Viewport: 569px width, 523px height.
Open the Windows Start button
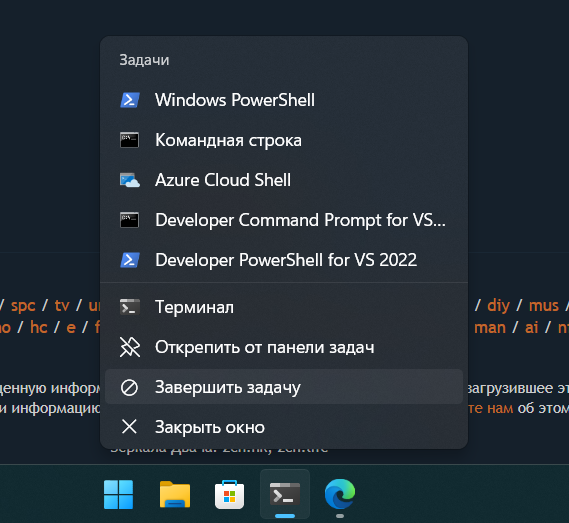click(x=118, y=494)
